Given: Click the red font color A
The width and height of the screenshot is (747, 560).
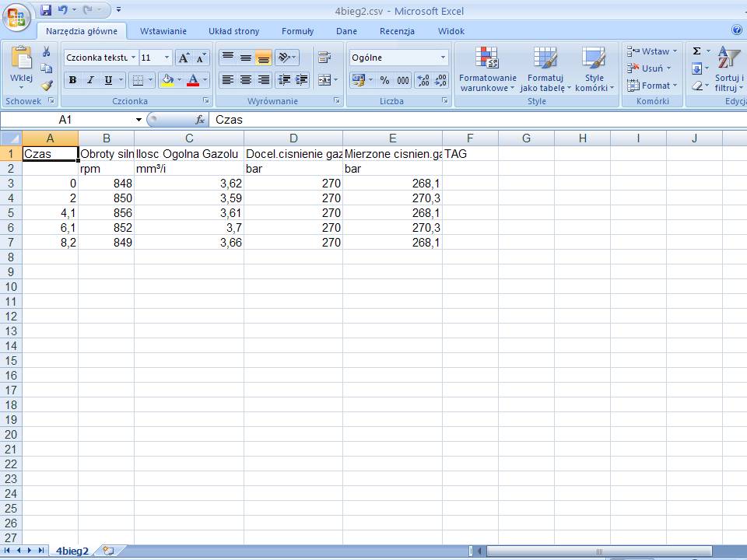Looking at the screenshot, I should 193,80.
